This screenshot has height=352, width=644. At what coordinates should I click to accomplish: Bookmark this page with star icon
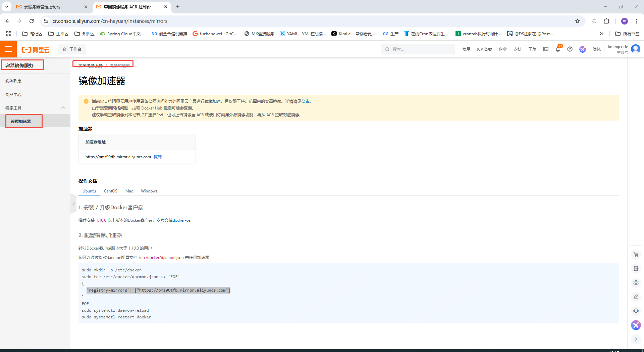pyautogui.click(x=577, y=21)
